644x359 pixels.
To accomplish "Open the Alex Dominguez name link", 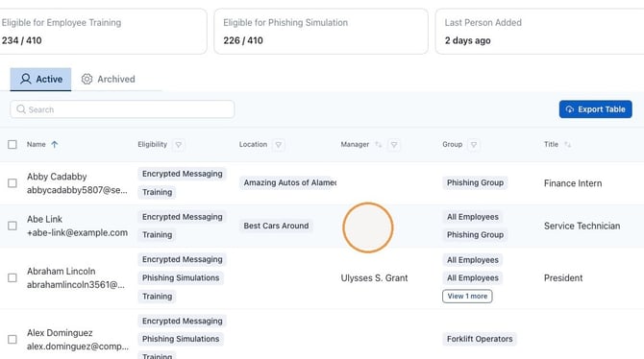I will pos(60,333).
